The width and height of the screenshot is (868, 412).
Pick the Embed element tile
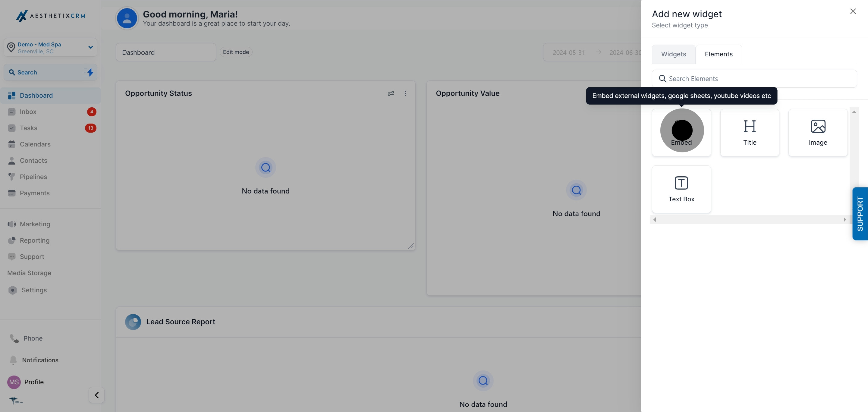681,132
